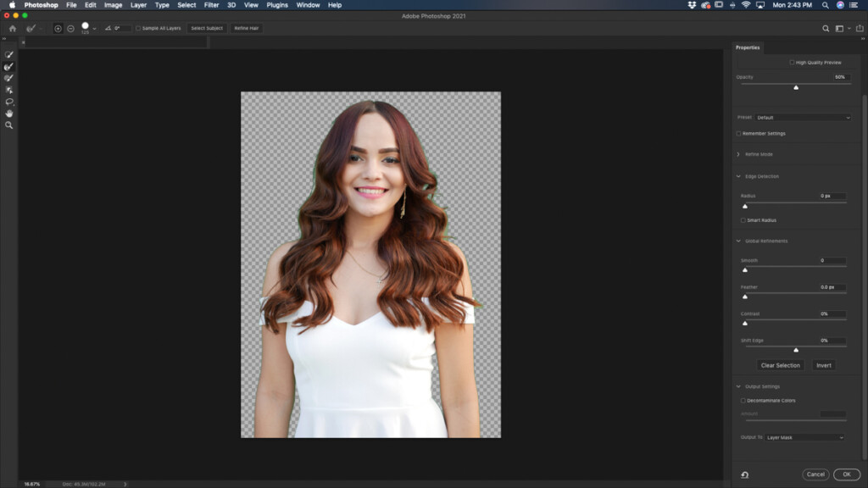This screenshot has width=868, height=488.
Task: Click OK to confirm the mask
Action: click(847, 474)
